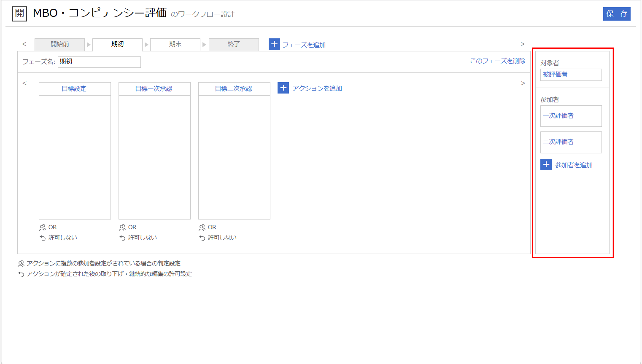
Task: Open the 目標一次承認 action header
Action: pos(154,89)
